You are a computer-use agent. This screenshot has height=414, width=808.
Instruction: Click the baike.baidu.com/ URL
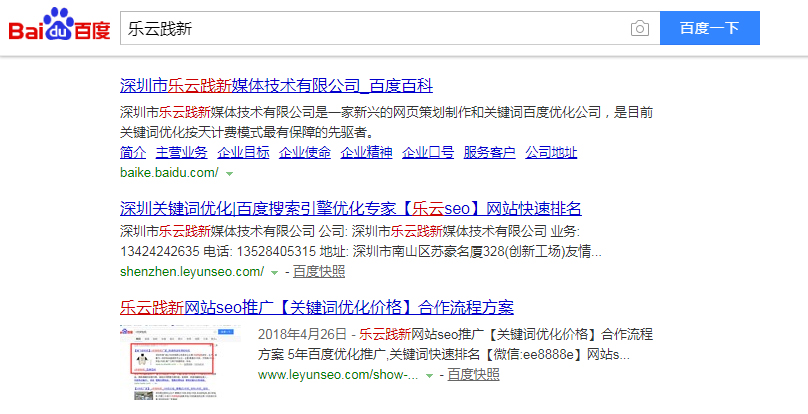[x=169, y=173]
